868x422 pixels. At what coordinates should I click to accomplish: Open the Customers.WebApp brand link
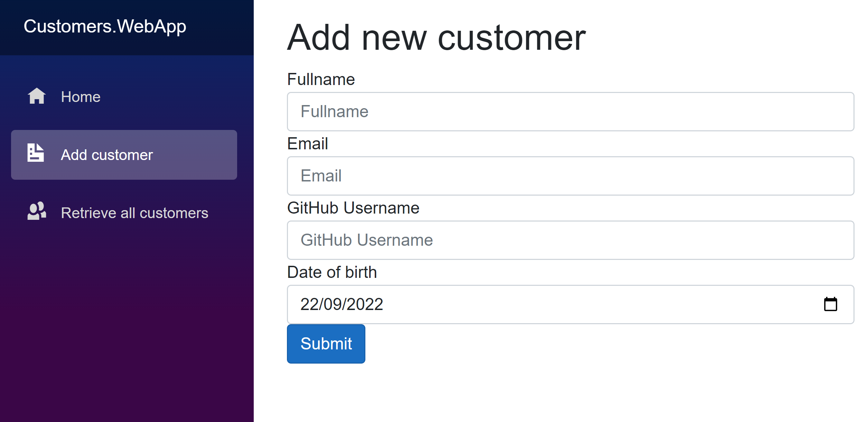[x=105, y=27]
